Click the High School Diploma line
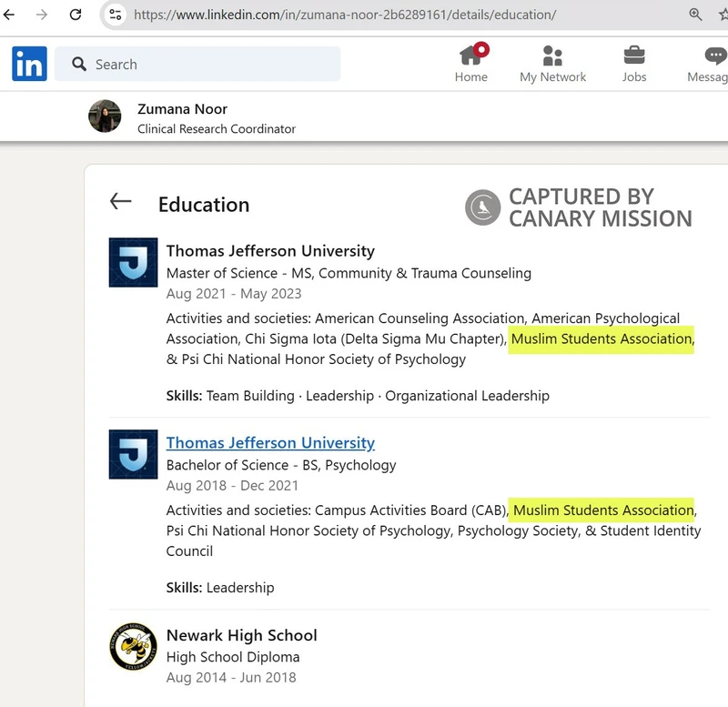 point(233,657)
